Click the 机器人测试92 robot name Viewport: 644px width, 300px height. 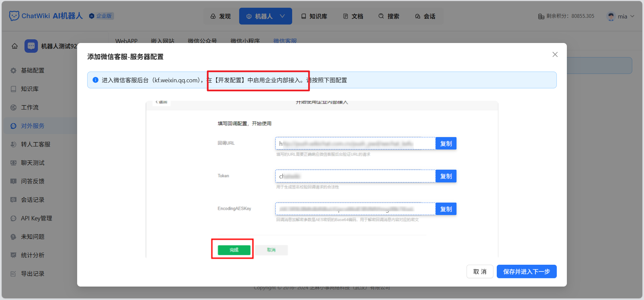pos(59,46)
